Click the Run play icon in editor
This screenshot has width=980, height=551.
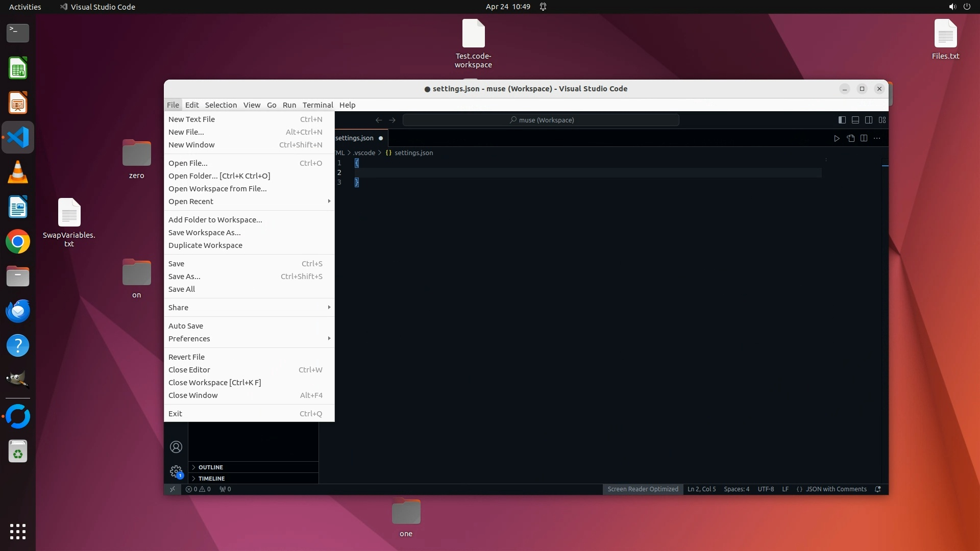coord(837,138)
